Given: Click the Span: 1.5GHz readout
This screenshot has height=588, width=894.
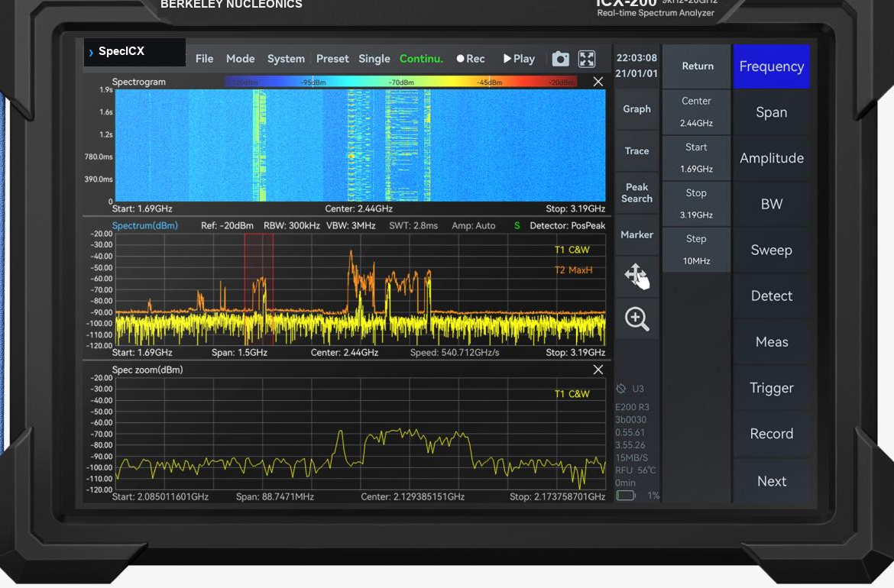Looking at the screenshot, I should click(x=239, y=353).
